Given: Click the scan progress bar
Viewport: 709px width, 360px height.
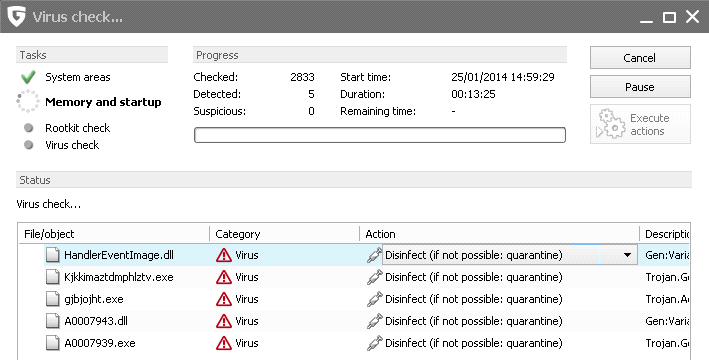Looking at the screenshot, I should (380, 135).
